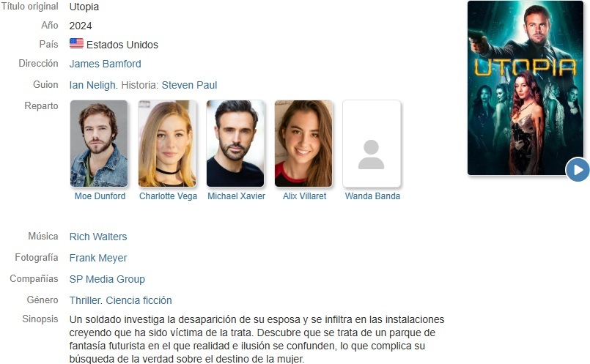The width and height of the screenshot is (590, 364).
Task: Click the Alix Villaret name link
Action: 304,196
